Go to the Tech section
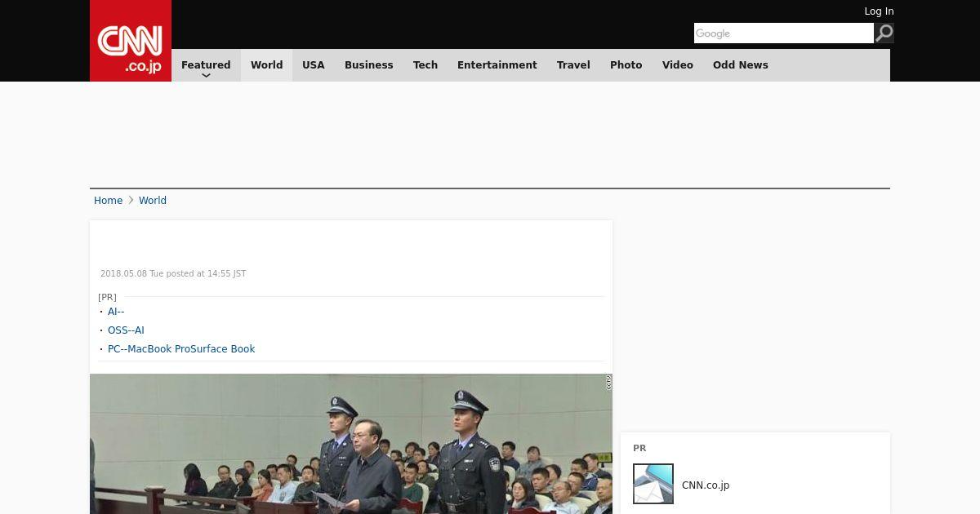 point(425,65)
